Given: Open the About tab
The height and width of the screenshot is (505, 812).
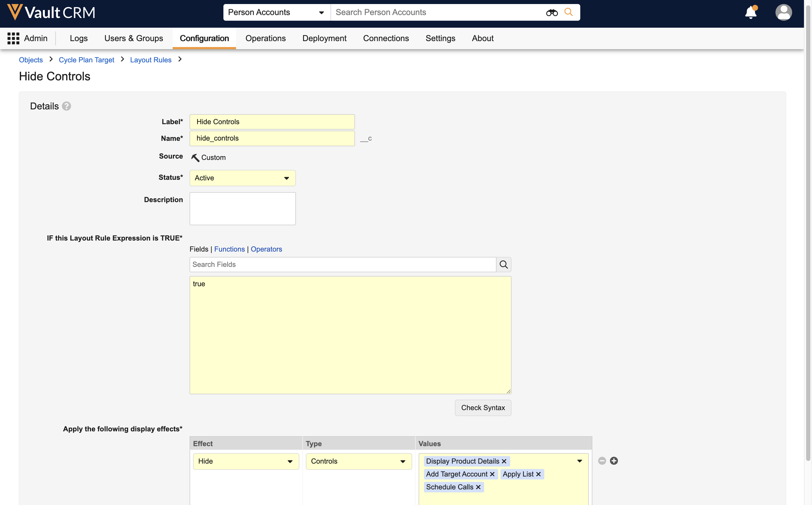Looking at the screenshot, I should click(x=483, y=38).
